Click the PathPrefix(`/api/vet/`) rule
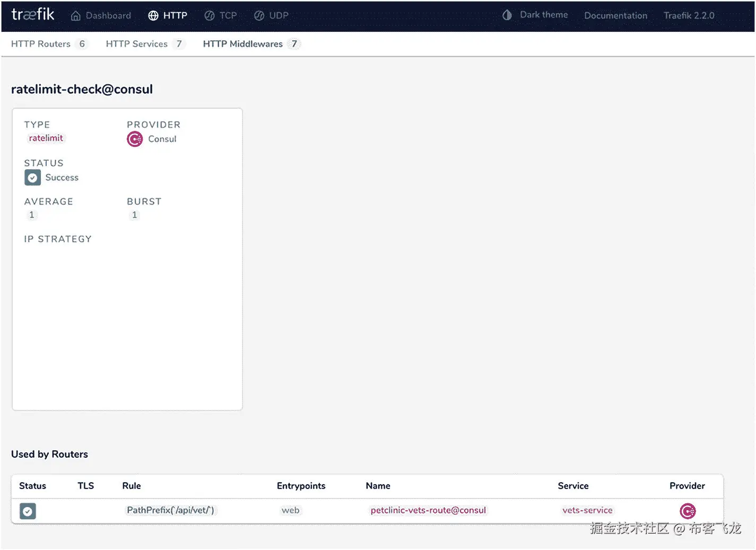This screenshot has height=550, width=756. click(170, 510)
